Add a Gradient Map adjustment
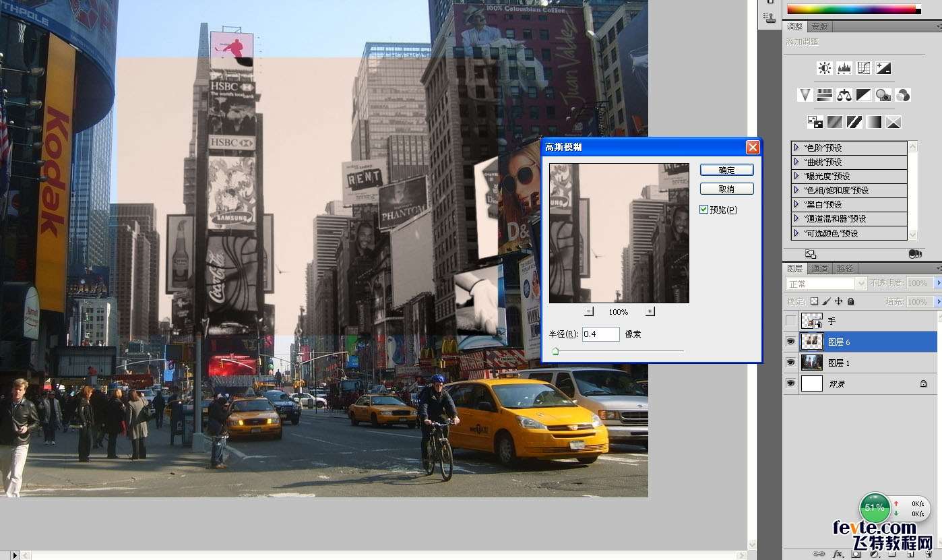The height and width of the screenshot is (560, 942). [874, 122]
